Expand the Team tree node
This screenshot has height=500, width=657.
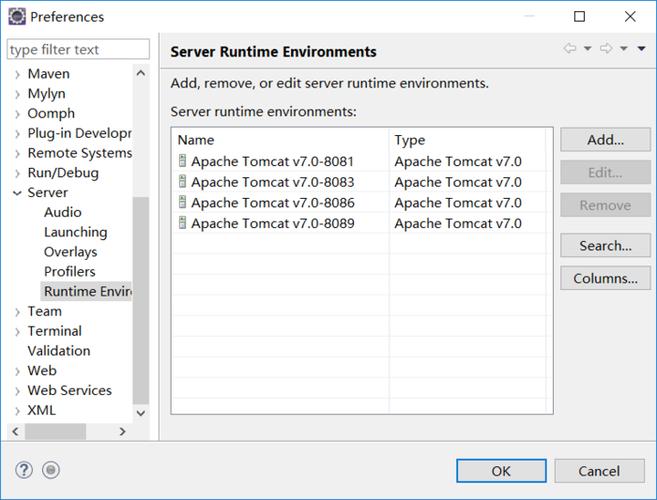[17, 312]
